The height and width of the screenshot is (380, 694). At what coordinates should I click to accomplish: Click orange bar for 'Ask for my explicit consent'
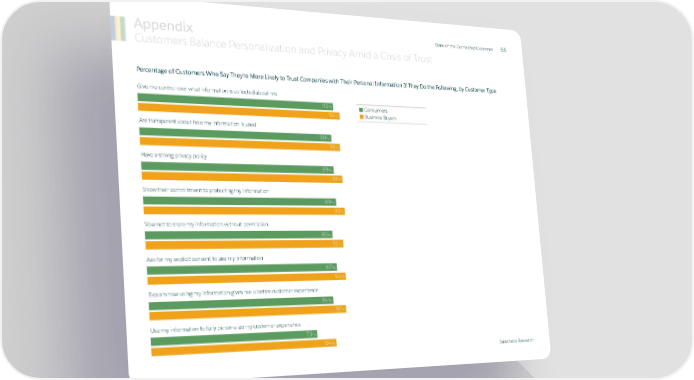[247, 279]
